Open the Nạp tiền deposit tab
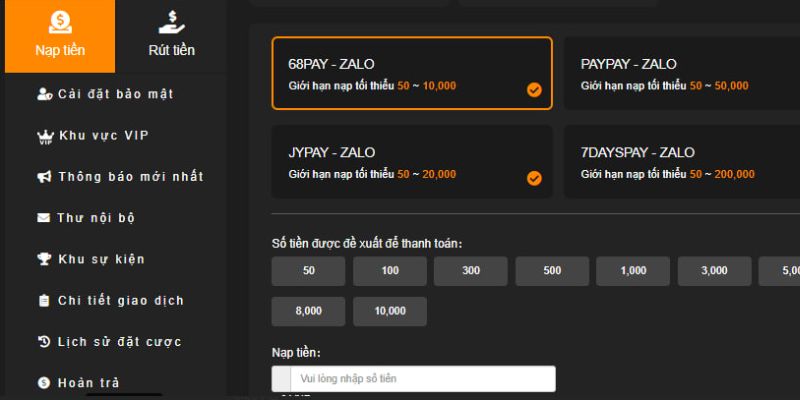Viewport: 800px width, 400px height. (x=60, y=36)
